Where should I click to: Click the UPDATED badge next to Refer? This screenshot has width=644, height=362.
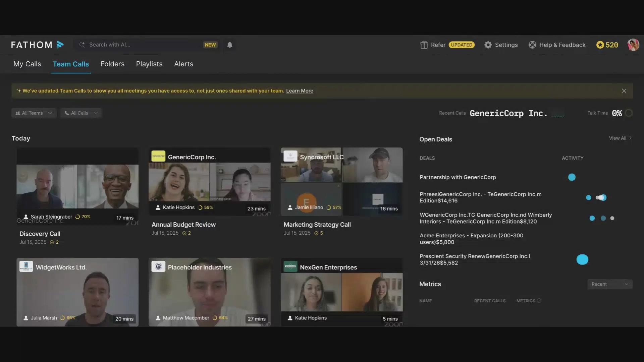[462, 45]
